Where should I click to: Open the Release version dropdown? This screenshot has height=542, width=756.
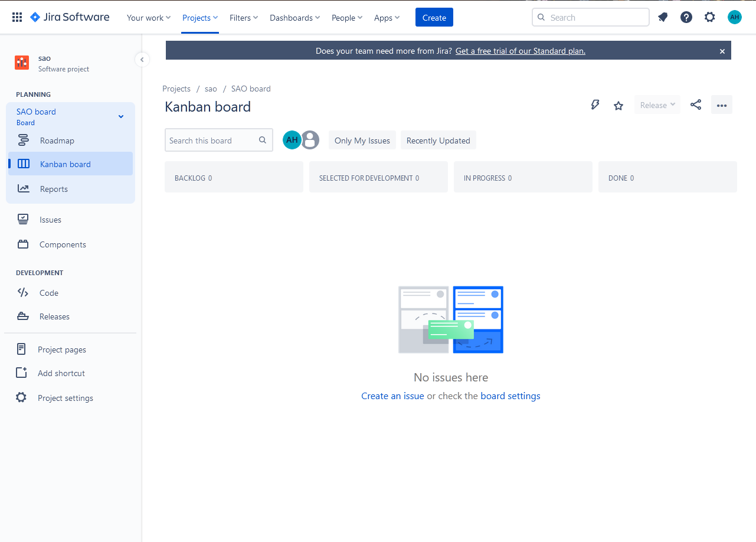coord(657,105)
